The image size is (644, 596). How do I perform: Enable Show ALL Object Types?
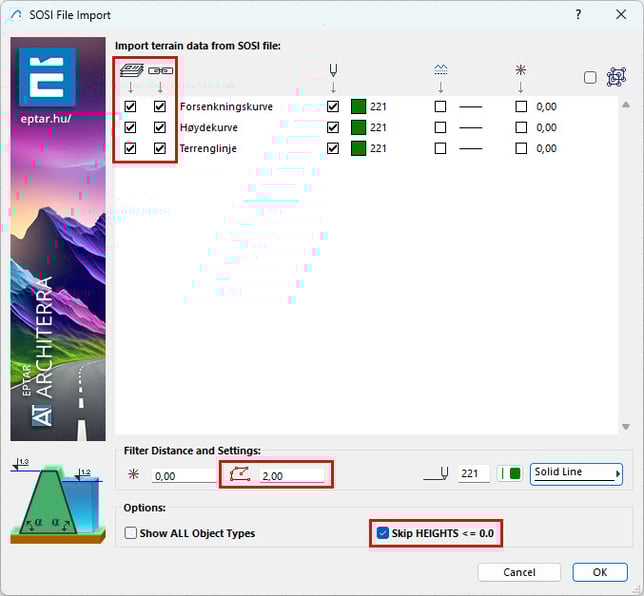click(131, 534)
